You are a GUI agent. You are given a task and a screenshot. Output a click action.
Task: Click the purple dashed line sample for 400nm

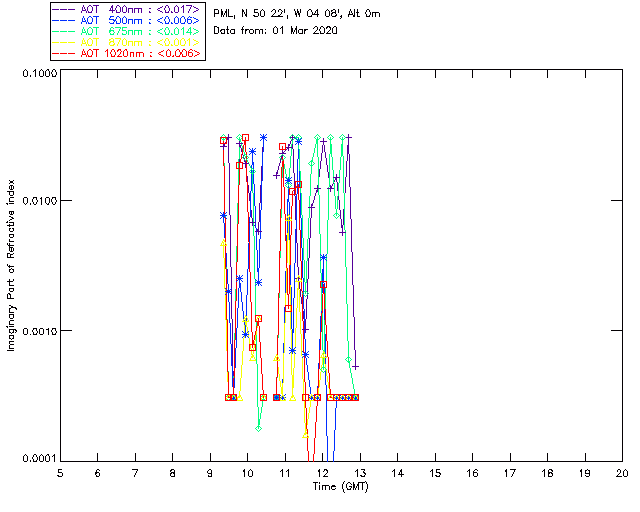click(x=64, y=9)
